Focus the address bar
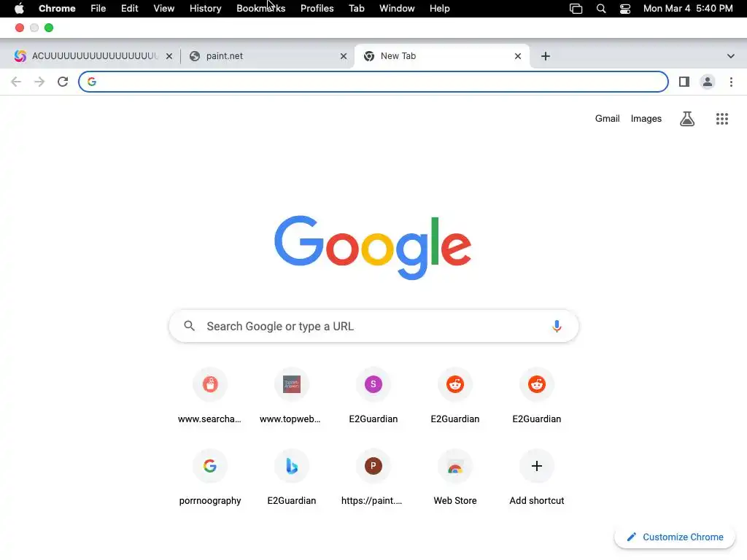This screenshot has width=747, height=560. [373, 82]
